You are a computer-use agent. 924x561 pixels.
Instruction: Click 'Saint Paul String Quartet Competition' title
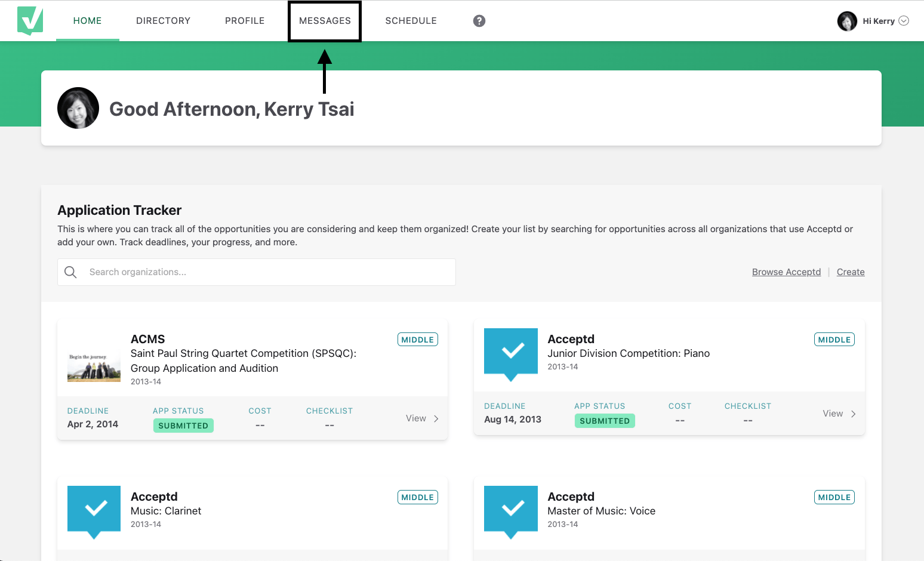244,361
